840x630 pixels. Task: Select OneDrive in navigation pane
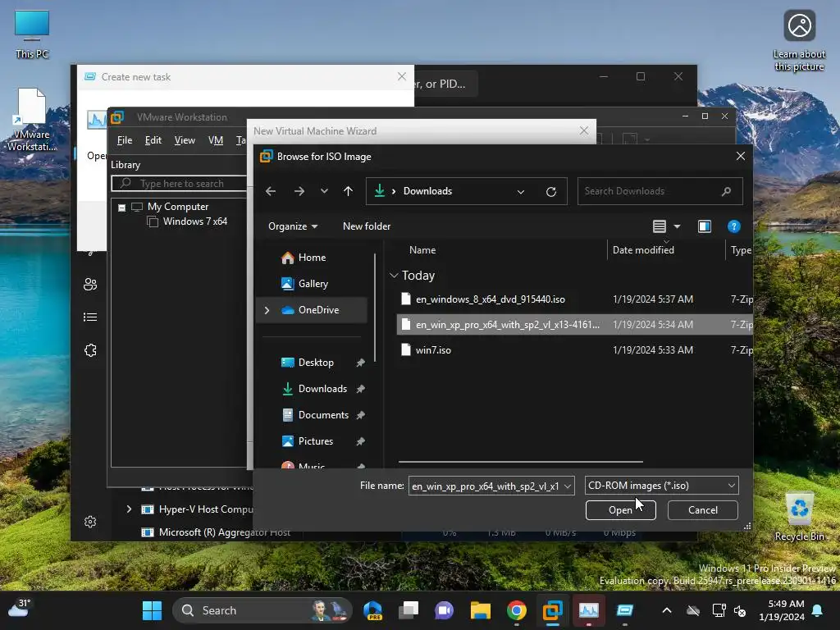coord(319,310)
